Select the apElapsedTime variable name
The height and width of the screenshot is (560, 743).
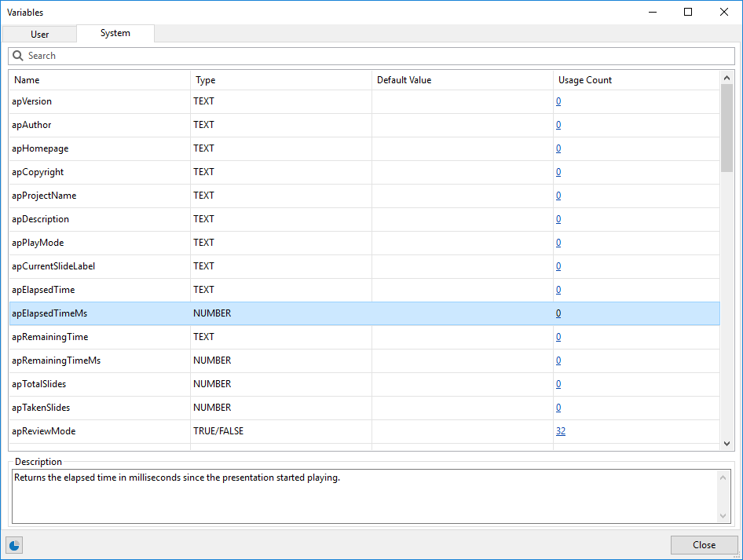[x=43, y=290]
